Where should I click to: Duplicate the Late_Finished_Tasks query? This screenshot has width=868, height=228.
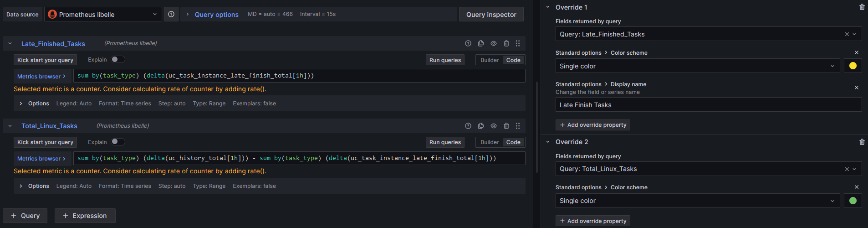coord(481,43)
